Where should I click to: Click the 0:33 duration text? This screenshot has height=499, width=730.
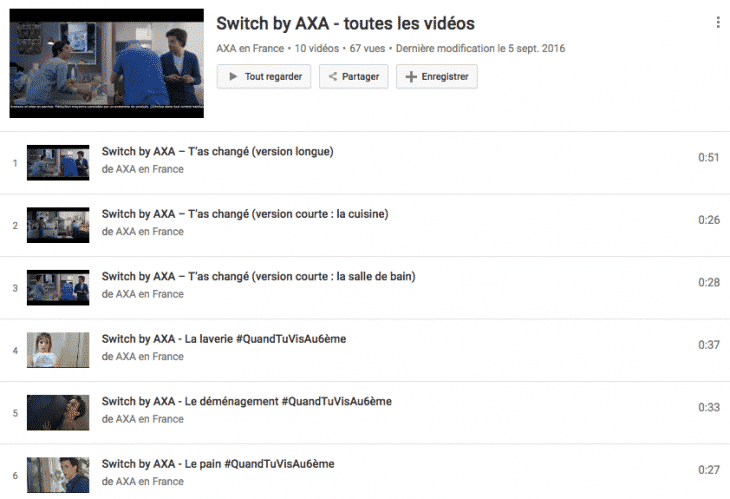709,407
